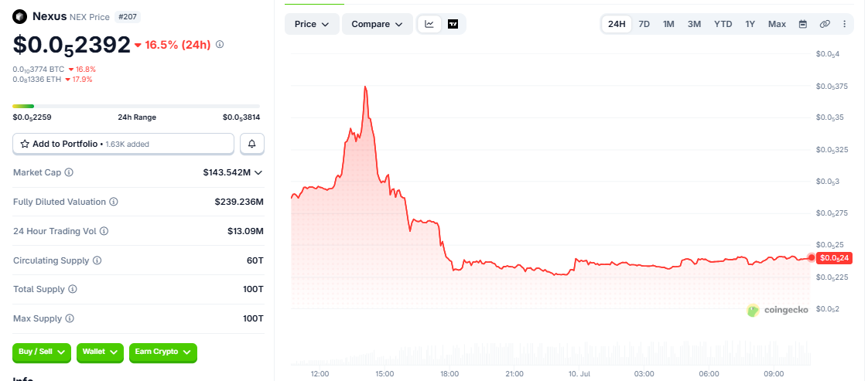Screen dimensions: 868x381
Task: Click the 15:00 time axis label
Action: coord(384,374)
